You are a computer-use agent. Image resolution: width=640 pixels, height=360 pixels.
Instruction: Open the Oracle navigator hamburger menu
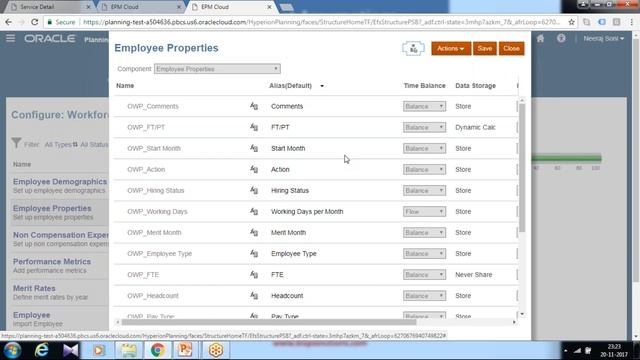(x=11, y=38)
